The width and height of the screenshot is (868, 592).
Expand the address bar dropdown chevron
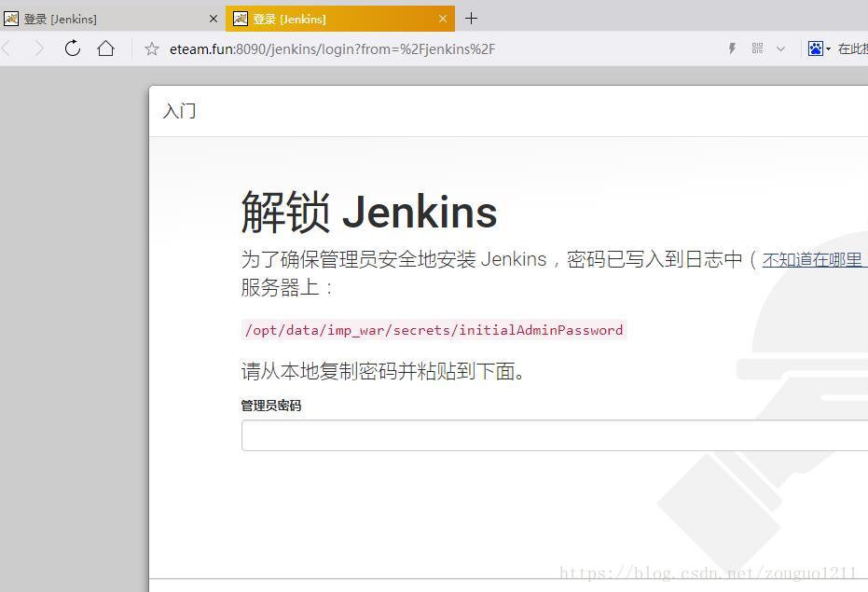pyautogui.click(x=780, y=49)
